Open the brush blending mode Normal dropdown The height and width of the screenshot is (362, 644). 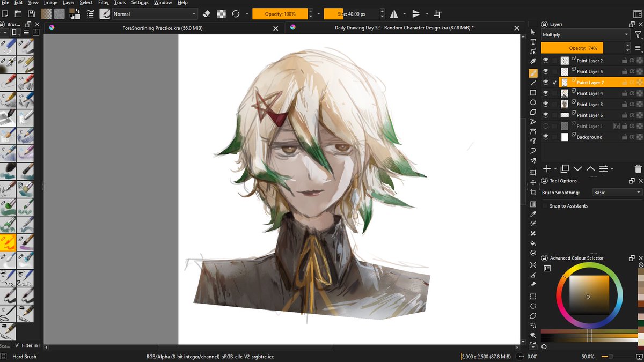coord(155,14)
